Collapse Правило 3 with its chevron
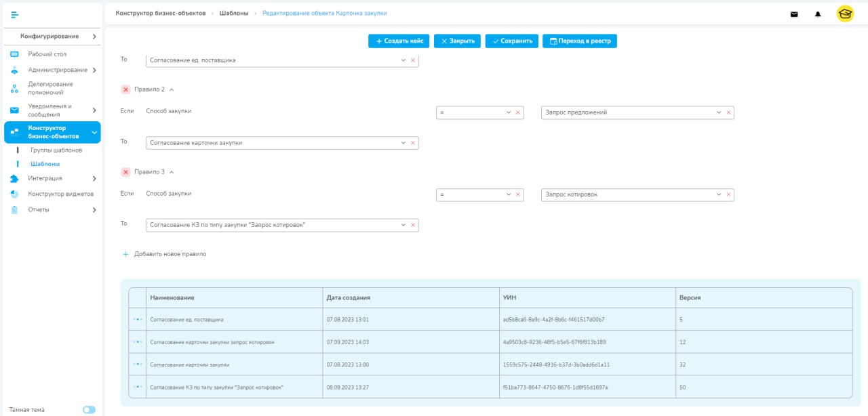Screen dimensions: 868x416 point(172,172)
